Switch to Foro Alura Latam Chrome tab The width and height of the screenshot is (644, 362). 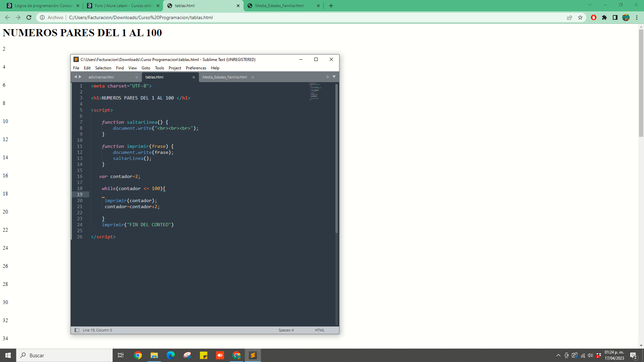point(122,6)
